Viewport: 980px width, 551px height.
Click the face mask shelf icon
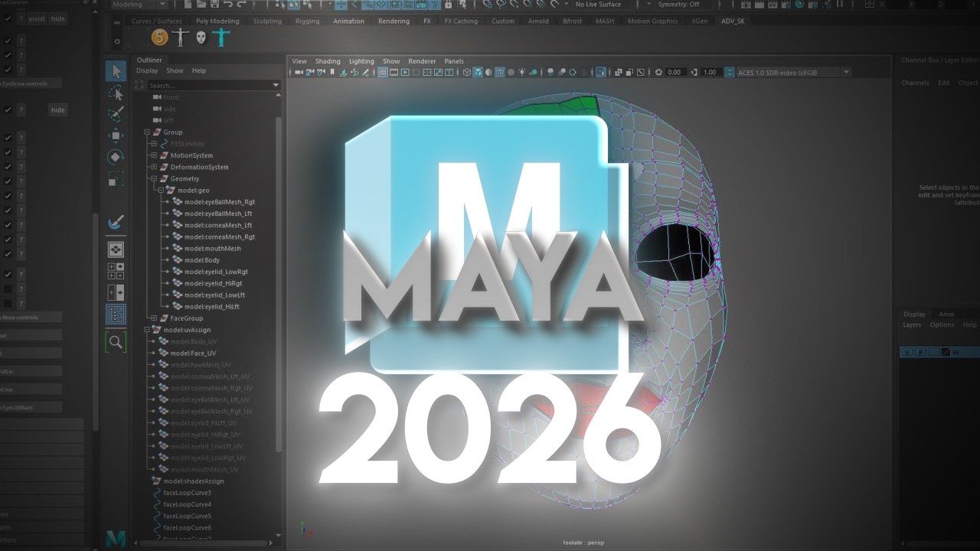pos(201,37)
